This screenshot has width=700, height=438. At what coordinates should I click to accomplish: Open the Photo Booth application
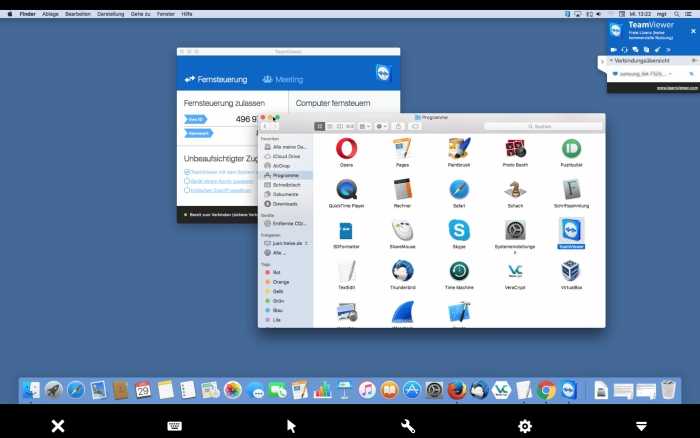click(515, 149)
